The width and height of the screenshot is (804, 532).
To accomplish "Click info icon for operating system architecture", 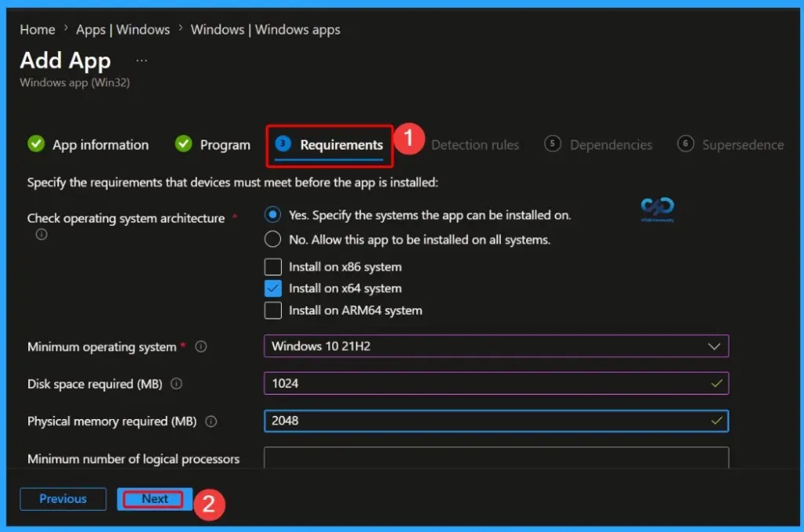I will click(42, 235).
